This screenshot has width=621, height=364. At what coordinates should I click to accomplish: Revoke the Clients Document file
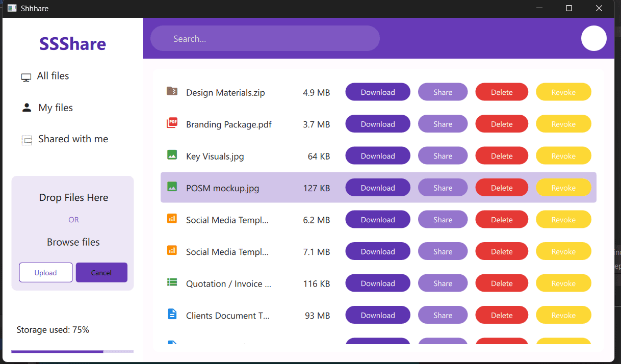[563, 315]
